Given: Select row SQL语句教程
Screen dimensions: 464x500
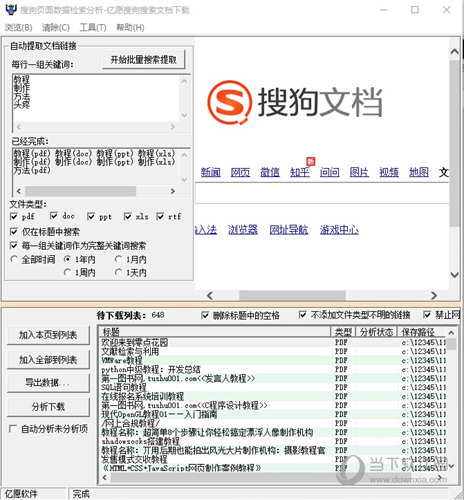Looking at the screenshot, I should pos(273,387).
